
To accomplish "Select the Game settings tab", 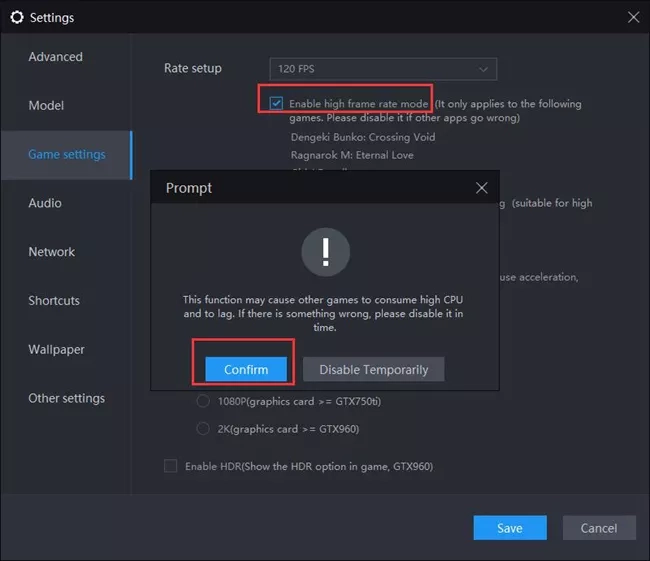I will coord(66,155).
